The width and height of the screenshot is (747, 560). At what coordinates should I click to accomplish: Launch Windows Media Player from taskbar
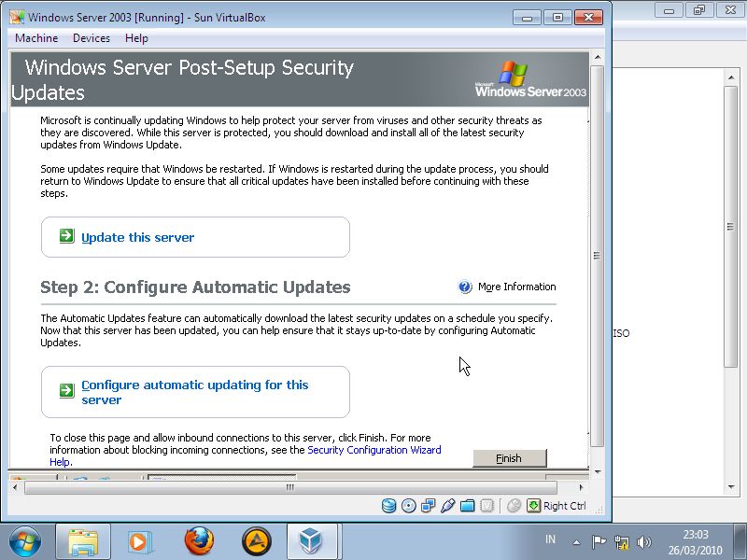click(141, 542)
